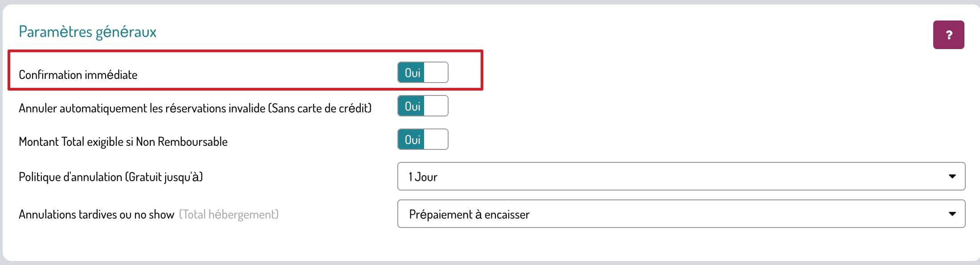This screenshot has width=980, height=265.
Task: Click the Confirmation immédiate label
Action: (x=78, y=75)
